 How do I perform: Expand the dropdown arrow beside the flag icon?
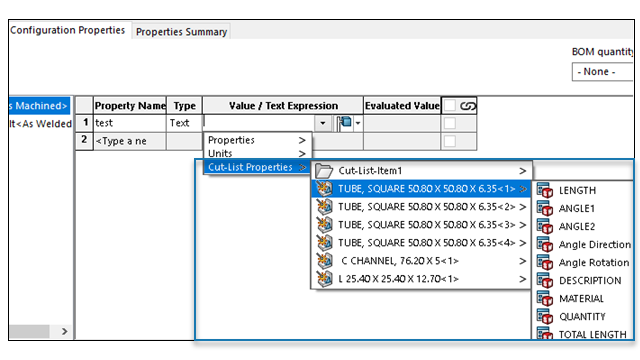pos(358,123)
